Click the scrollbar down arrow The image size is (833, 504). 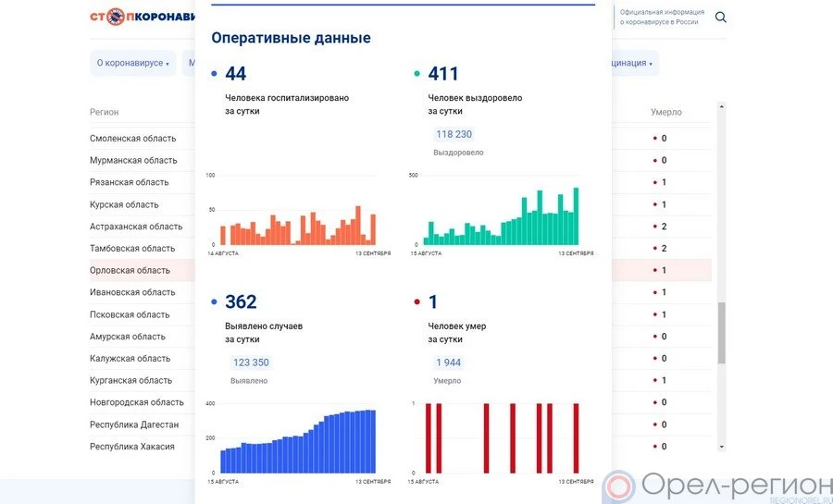(722, 447)
